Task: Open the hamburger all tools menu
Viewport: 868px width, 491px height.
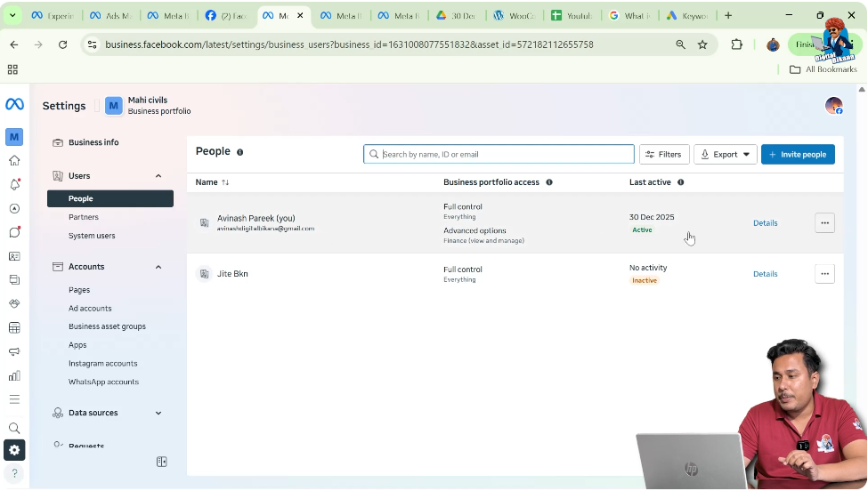Action: coord(14,399)
